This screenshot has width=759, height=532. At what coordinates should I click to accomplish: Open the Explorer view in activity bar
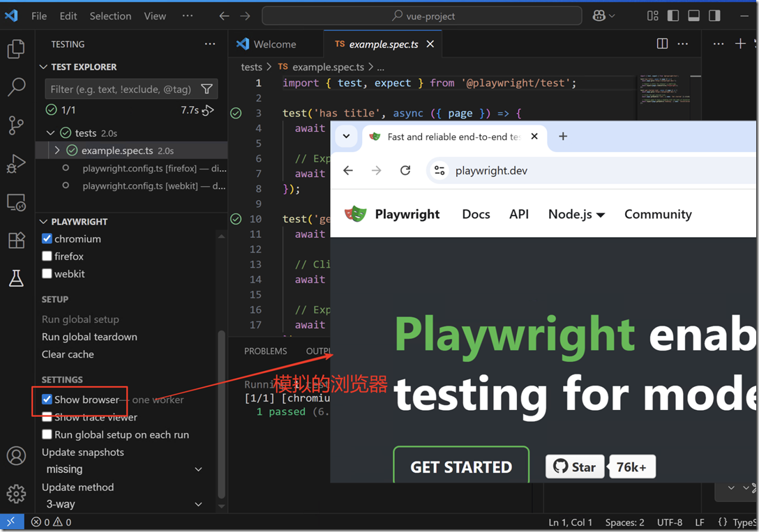tap(16, 49)
